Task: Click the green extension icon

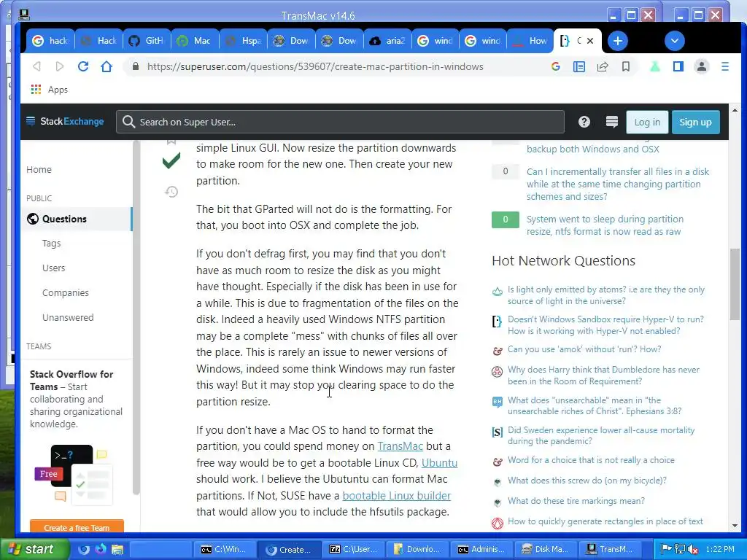Action: [x=655, y=66]
